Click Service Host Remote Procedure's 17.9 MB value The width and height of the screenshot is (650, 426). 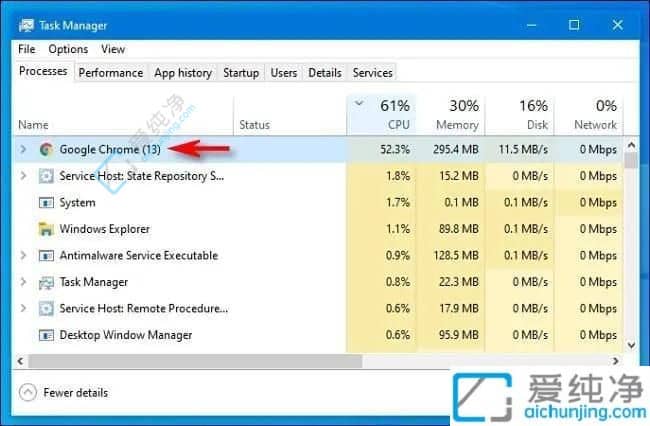coord(458,309)
